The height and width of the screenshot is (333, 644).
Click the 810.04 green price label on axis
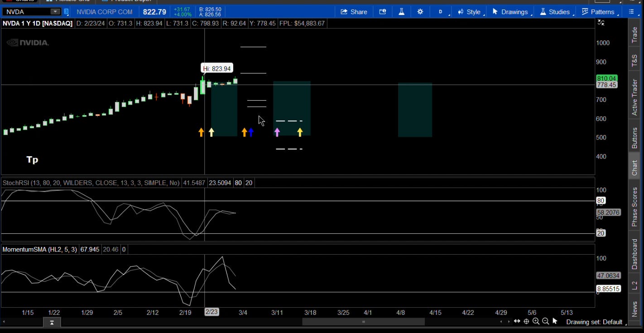point(607,78)
